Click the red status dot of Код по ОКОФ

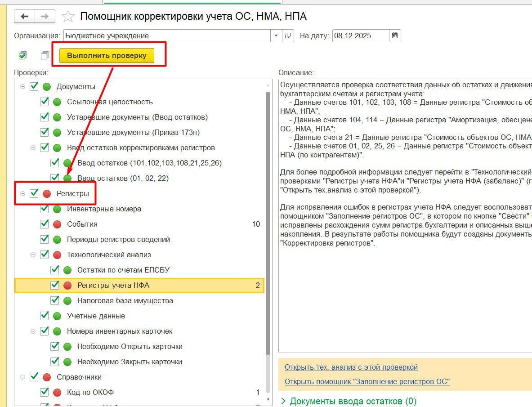(x=57, y=393)
